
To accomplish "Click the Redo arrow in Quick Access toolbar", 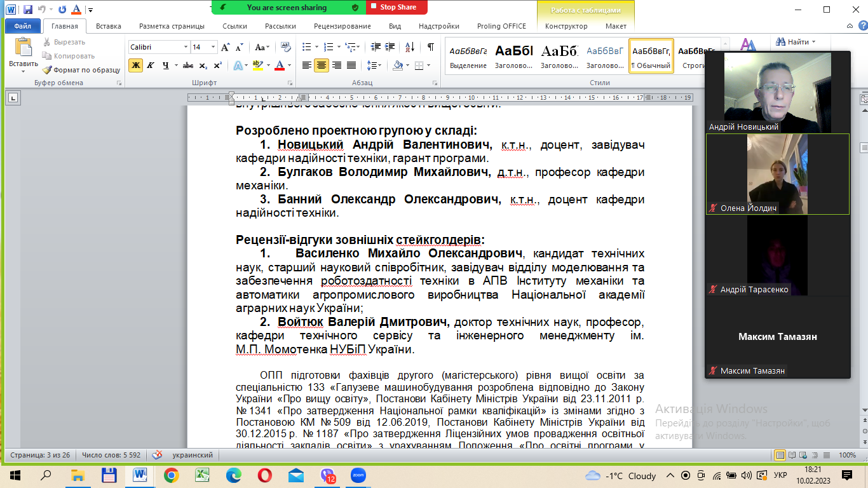I will [x=62, y=10].
